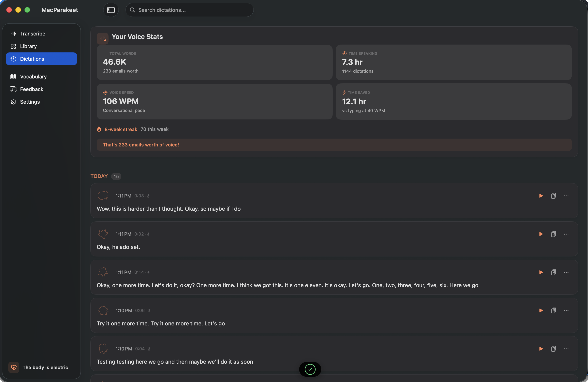
Task: Click avatar icon of 'Testing testing' dictation
Action: tap(103, 349)
